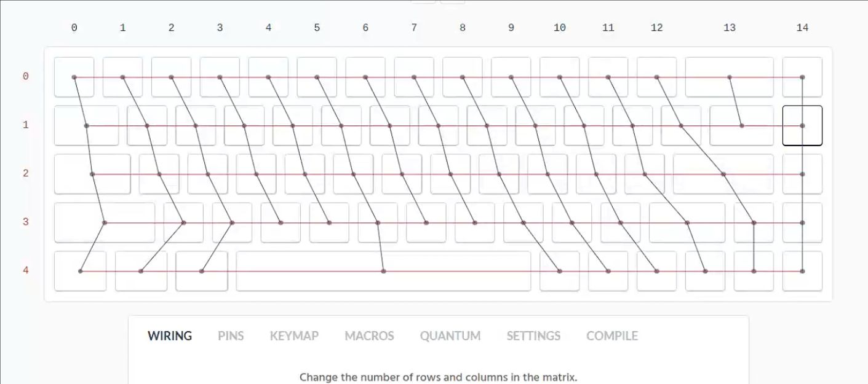Select the row 0 key under column 0
Screen dimensions: 868x384
pyautogui.click(x=74, y=77)
